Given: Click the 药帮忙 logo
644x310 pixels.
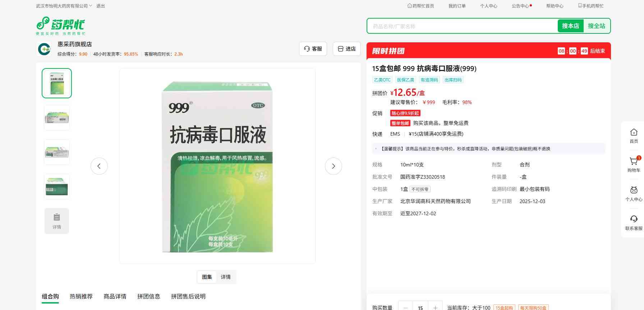Looking at the screenshot, I should pos(60,26).
